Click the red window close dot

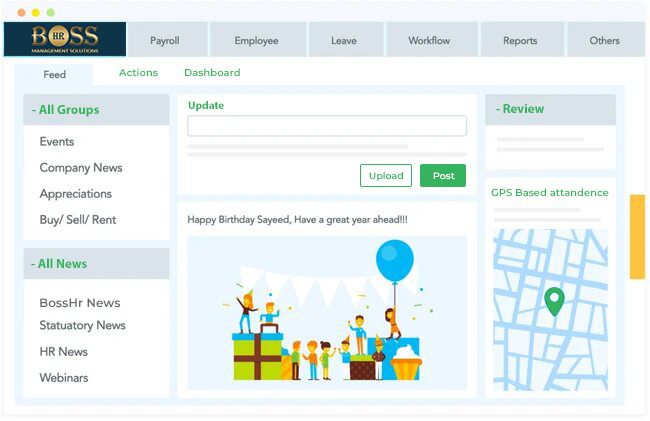click(x=22, y=13)
